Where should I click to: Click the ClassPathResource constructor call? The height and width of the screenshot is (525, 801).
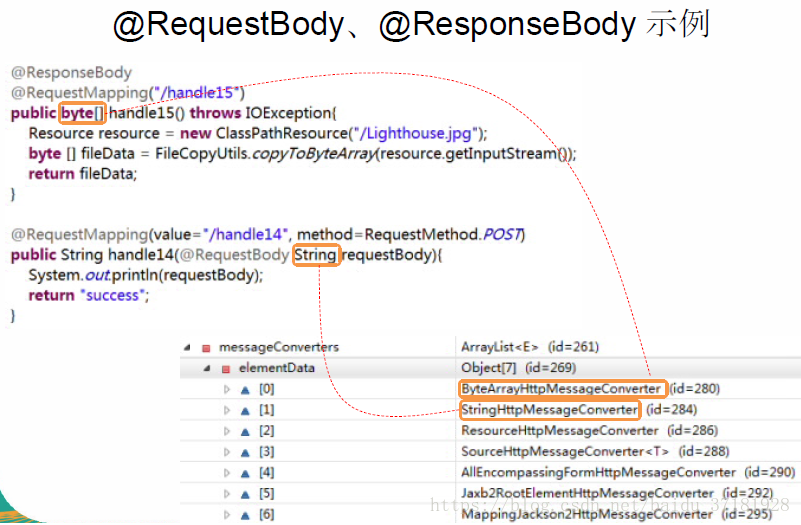[x=281, y=133]
